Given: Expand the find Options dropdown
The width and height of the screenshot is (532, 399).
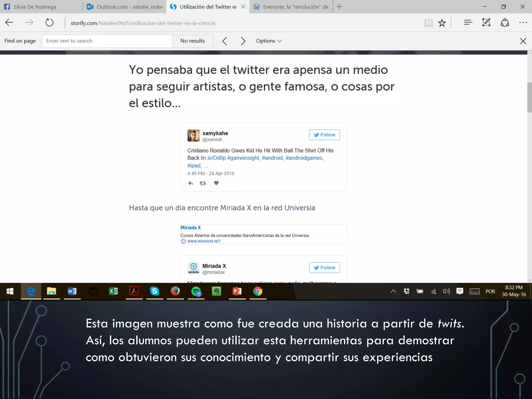Looking at the screenshot, I should click(269, 41).
